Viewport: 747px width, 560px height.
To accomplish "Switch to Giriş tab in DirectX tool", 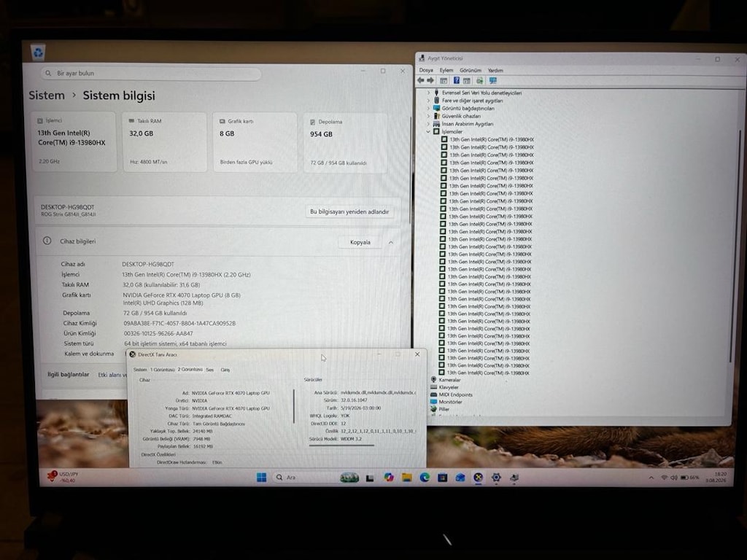I will point(225,370).
